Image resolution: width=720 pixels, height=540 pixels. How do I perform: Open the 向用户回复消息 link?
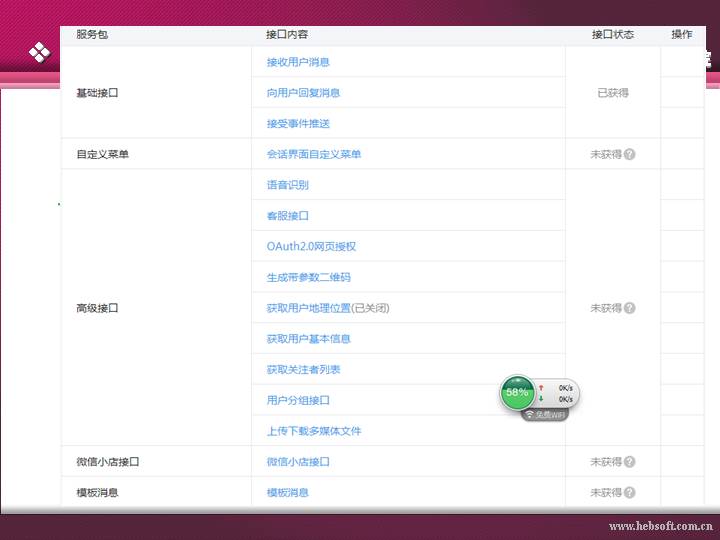coord(303,93)
